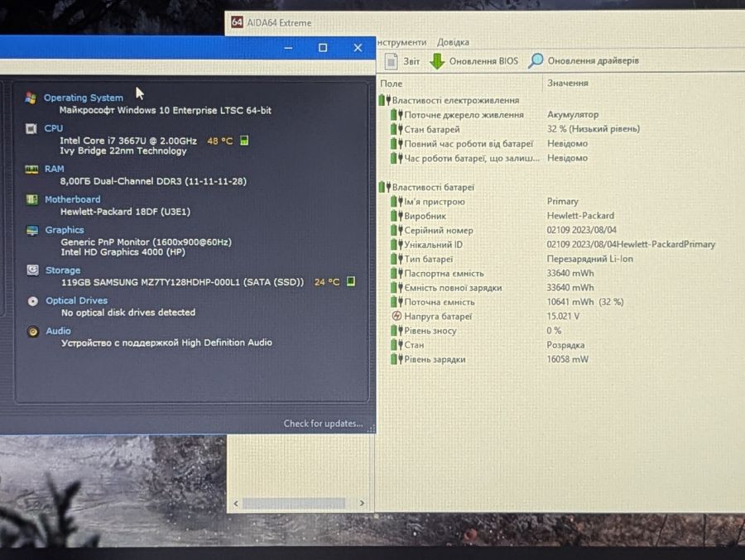Open the Motherboard section link
The width and height of the screenshot is (745, 560).
pyautogui.click(x=72, y=199)
